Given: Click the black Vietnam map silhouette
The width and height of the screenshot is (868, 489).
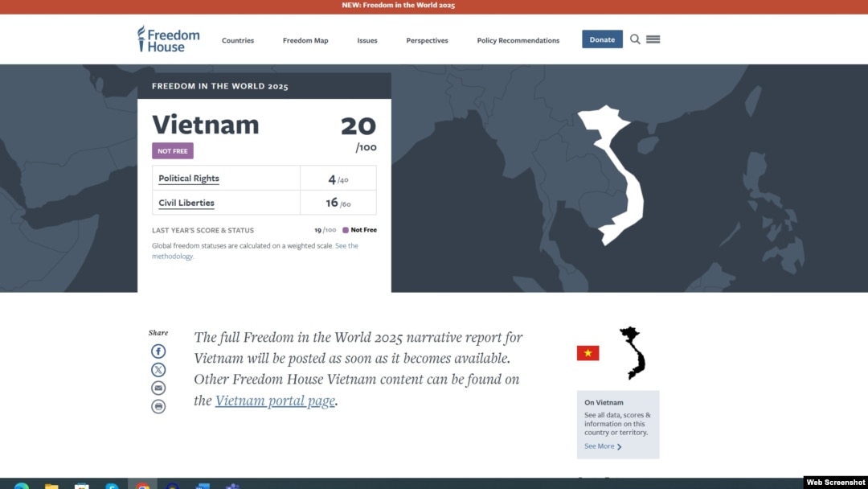Looking at the screenshot, I should tap(633, 353).
